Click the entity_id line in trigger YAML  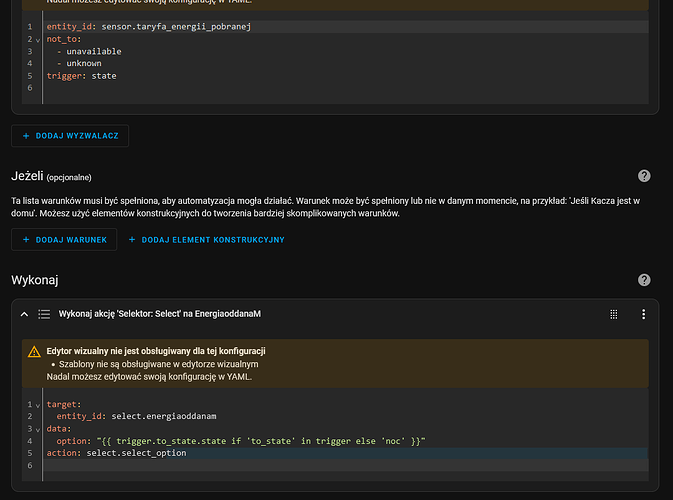(x=347, y=27)
